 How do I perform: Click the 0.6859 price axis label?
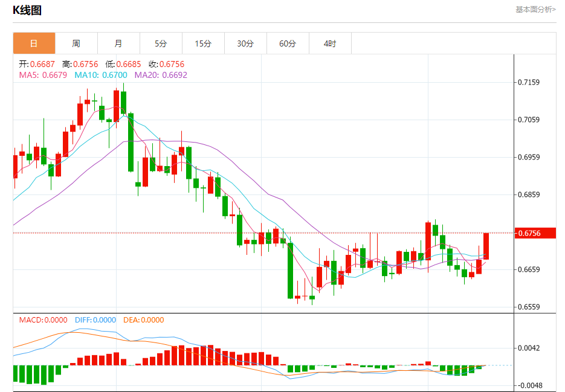pos(529,194)
